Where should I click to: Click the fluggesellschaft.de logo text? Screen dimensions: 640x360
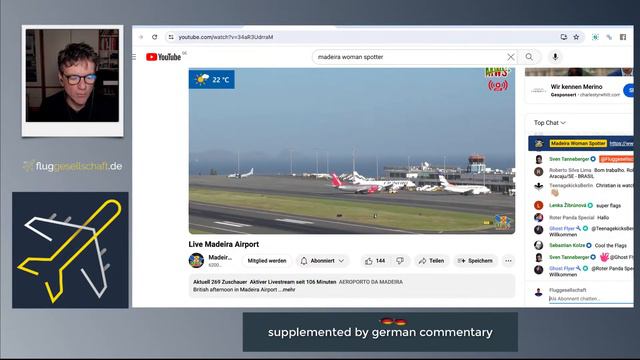coord(73,166)
